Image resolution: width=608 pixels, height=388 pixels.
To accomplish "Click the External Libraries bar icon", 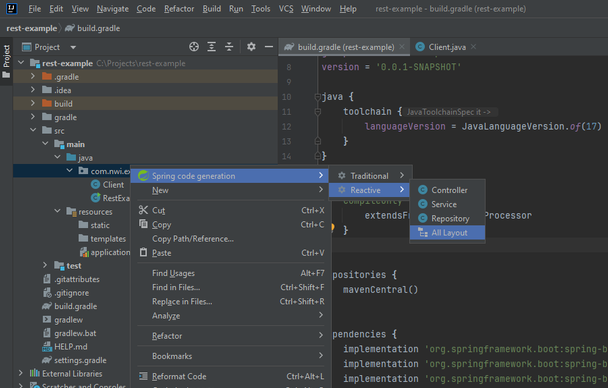I will pyautogui.click(x=35, y=373).
